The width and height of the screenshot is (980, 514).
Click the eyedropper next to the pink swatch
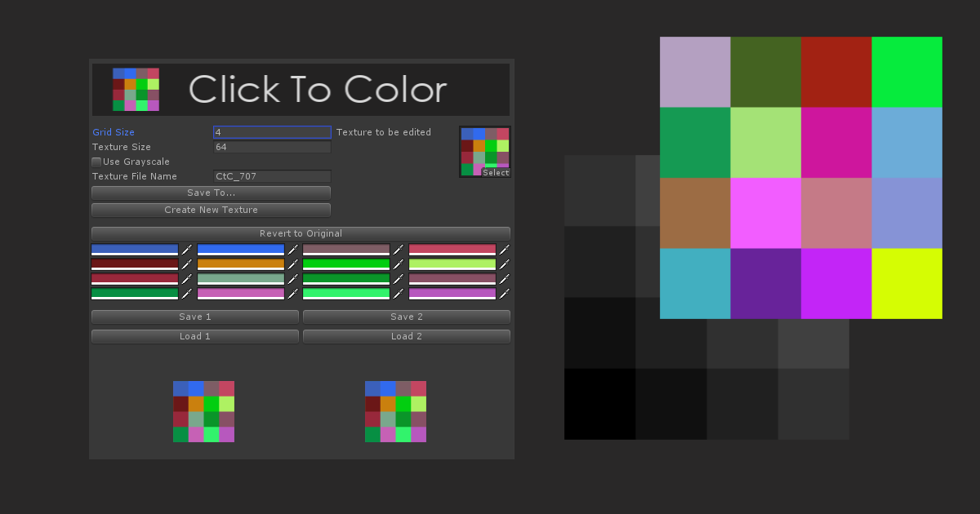click(x=294, y=293)
